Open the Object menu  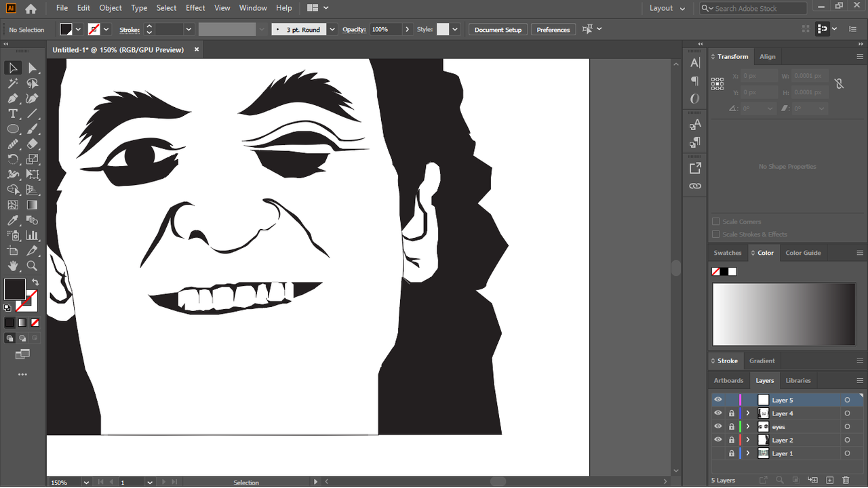111,8
